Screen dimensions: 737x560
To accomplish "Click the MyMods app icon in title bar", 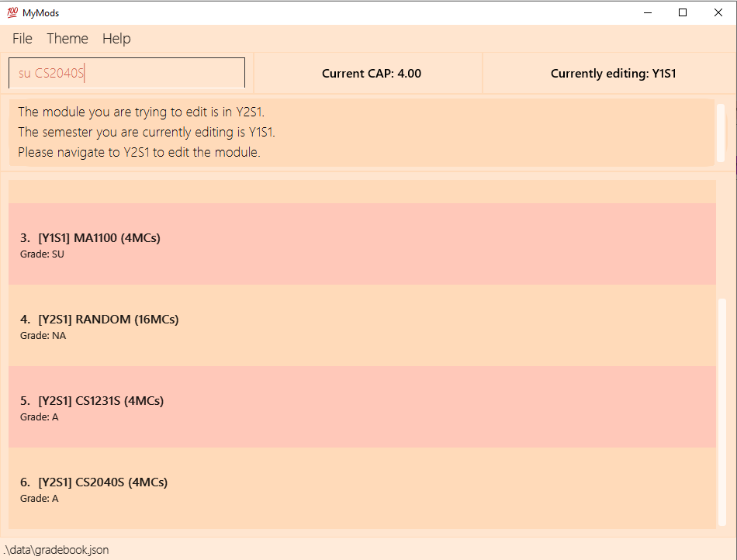I will tap(12, 12).
